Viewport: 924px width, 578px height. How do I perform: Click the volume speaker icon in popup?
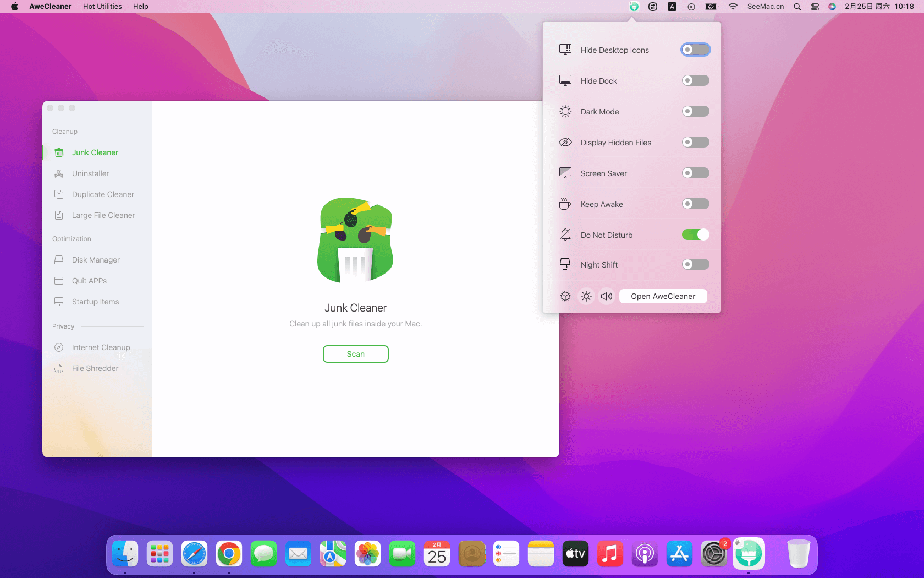[607, 296]
